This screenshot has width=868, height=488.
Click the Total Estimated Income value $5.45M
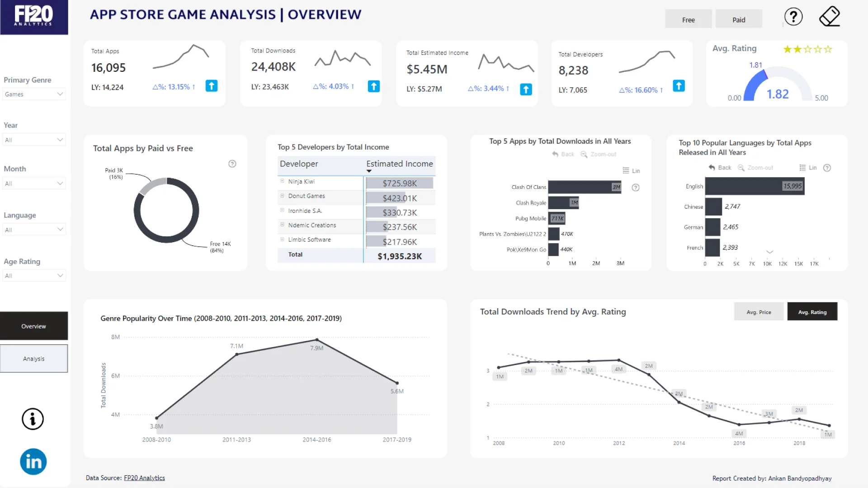coord(427,69)
